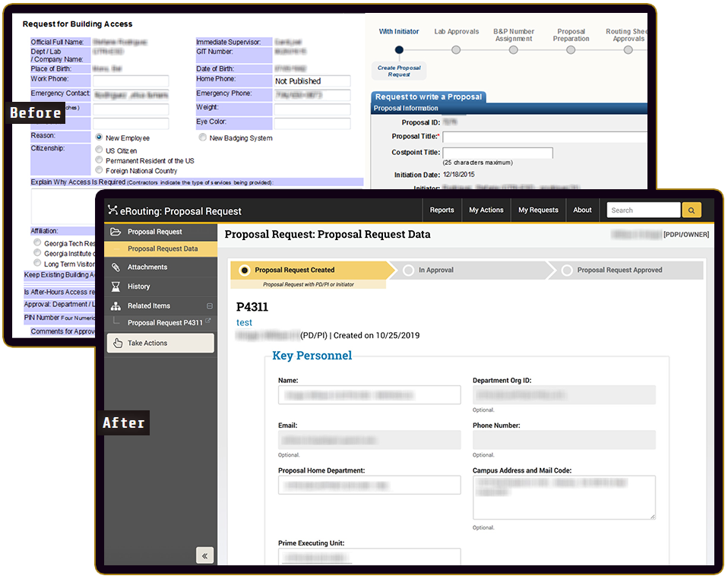Click the search magnifier button

point(691,210)
